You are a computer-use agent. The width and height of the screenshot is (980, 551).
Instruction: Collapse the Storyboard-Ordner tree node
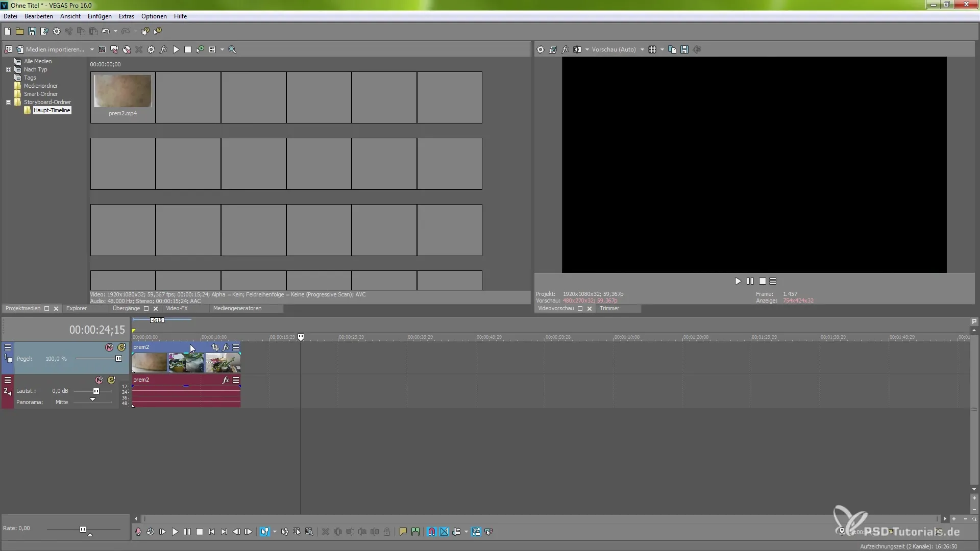[x=8, y=102]
